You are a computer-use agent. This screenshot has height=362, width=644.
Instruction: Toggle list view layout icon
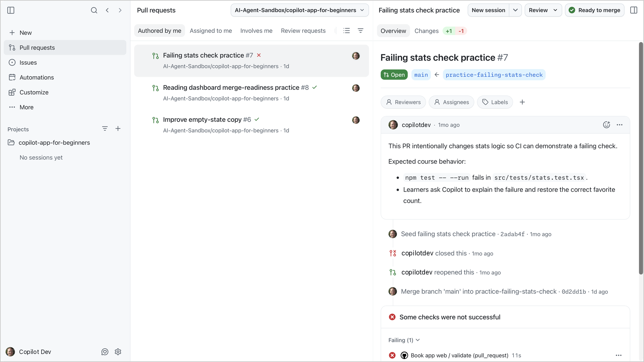coord(347,31)
